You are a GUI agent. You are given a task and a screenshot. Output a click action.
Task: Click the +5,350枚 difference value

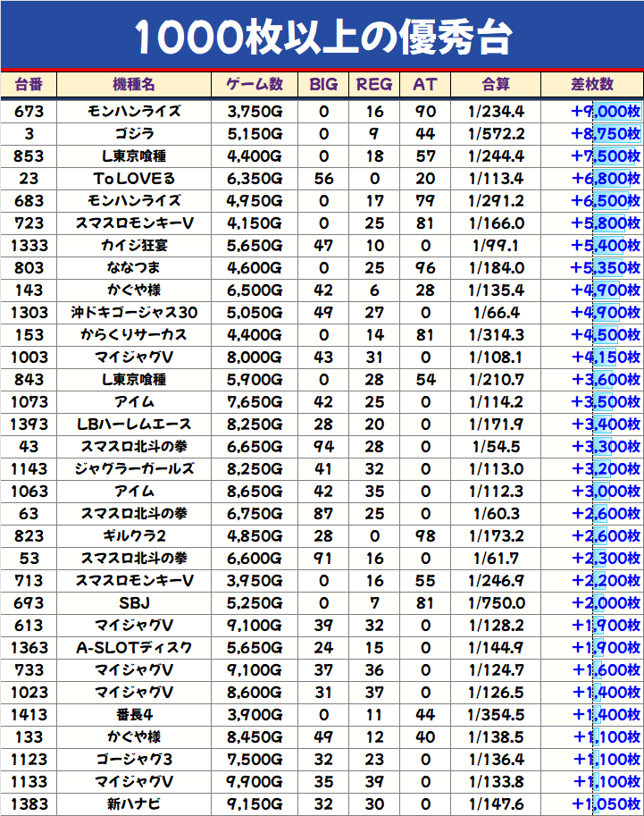[606, 268]
